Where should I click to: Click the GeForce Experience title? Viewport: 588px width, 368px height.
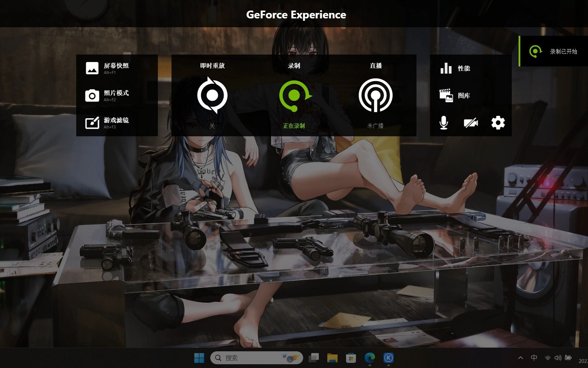click(296, 15)
